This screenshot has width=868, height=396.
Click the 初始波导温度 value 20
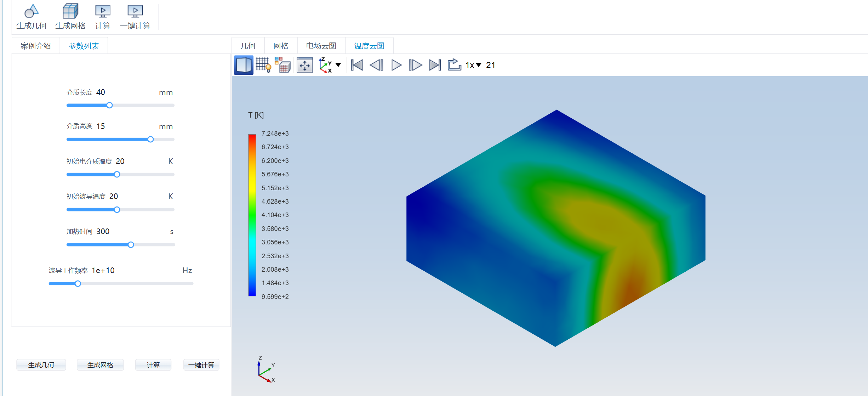click(x=114, y=196)
